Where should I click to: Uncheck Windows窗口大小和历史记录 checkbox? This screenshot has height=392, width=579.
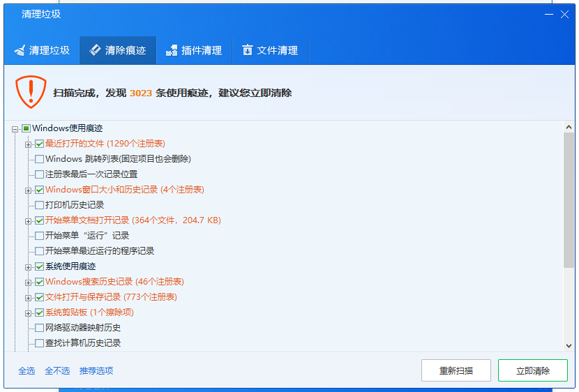point(40,190)
